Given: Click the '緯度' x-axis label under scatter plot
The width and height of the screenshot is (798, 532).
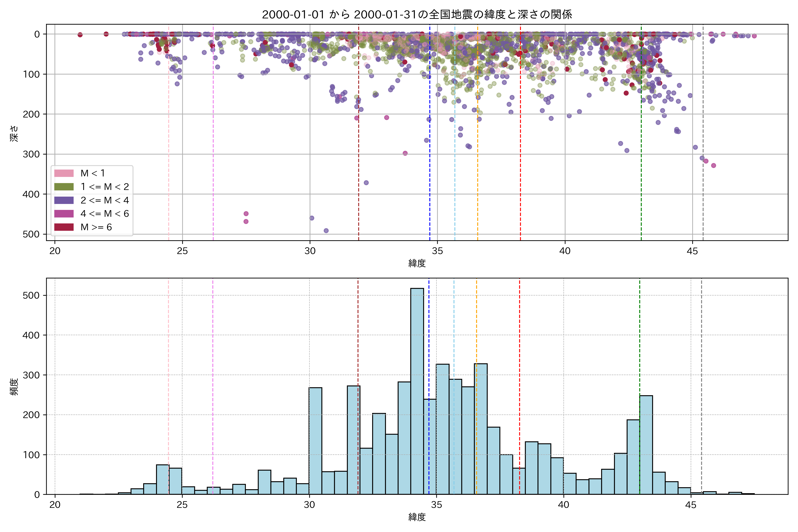Looking at the screenshot, I should 417,263.
